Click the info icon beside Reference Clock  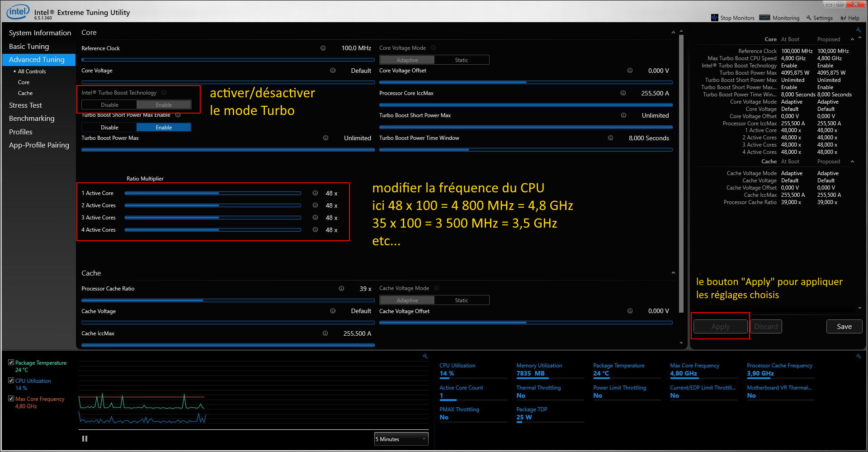323,48
